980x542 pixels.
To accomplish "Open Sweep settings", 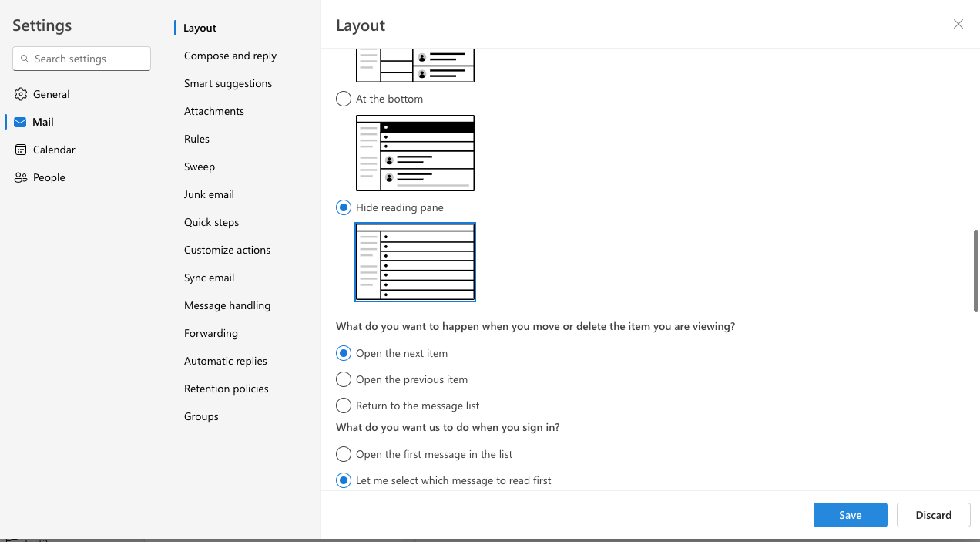I will [200, 167].
